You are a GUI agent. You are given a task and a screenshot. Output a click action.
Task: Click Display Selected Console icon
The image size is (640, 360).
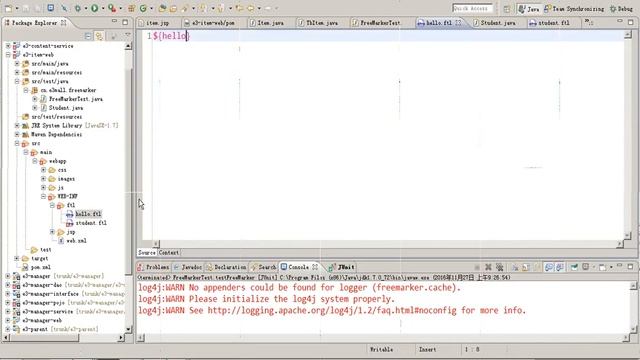point(585,267)
